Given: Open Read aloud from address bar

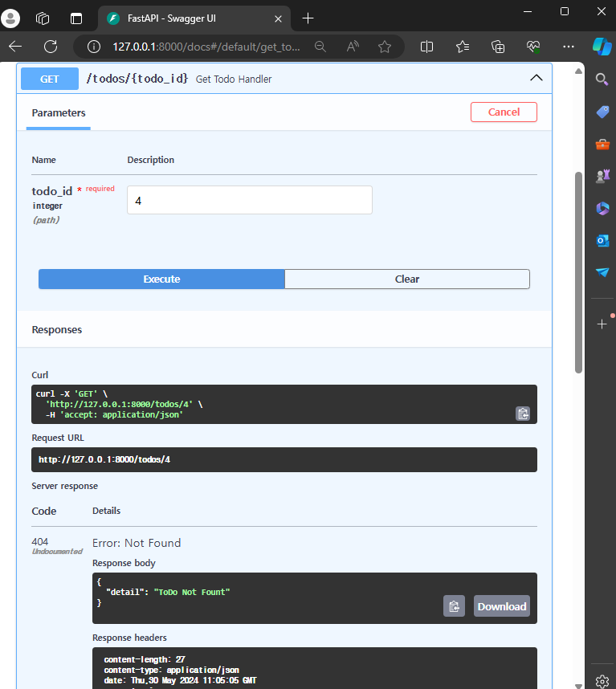Looking at the screenshot, I should [353, 47].
